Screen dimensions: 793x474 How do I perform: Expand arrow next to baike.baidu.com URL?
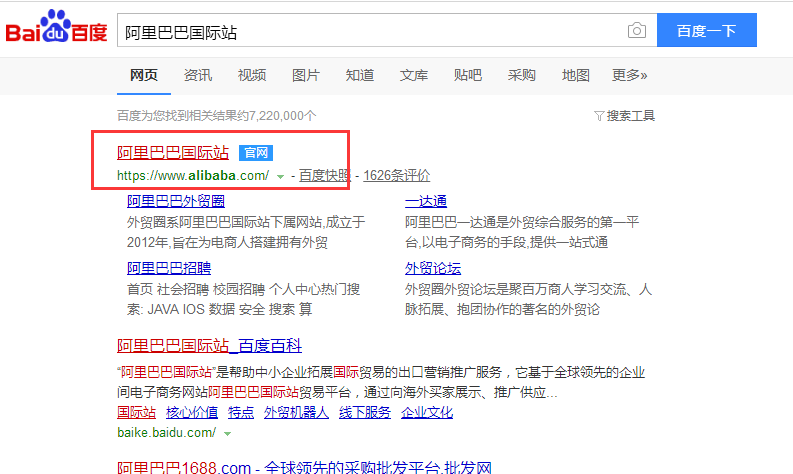click(228, 434)
